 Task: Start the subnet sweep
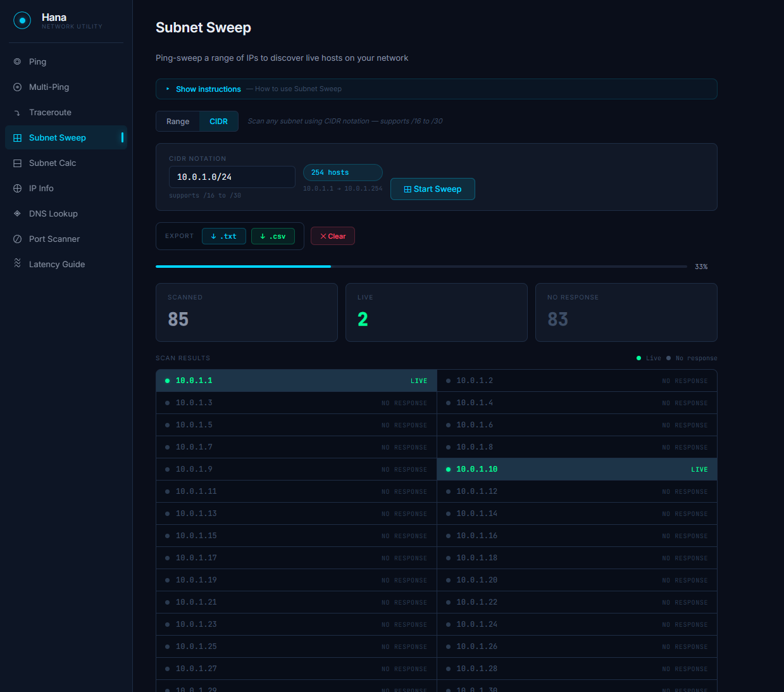click(433, 189)
